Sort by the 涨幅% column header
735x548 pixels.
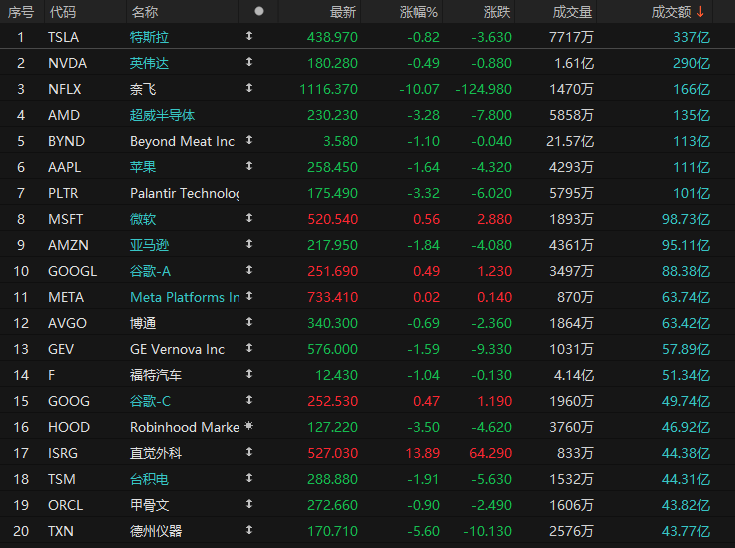click(419, 12)
